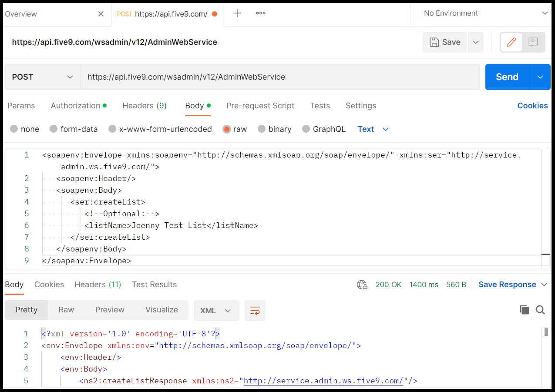Screen dimensions: 555x392
Task: Click the request title AdminWebService name
Action: 114,42
